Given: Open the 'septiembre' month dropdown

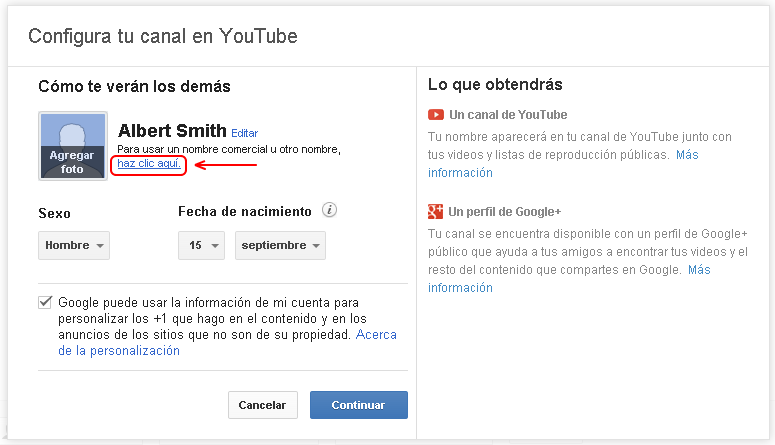Looking at the screenshot, I should pos(280,245).
